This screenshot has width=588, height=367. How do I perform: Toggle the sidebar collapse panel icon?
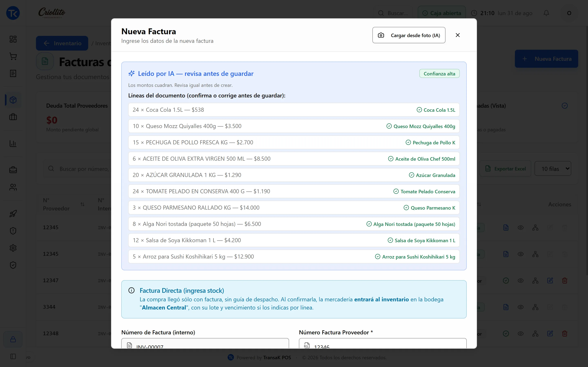[13, 356]
